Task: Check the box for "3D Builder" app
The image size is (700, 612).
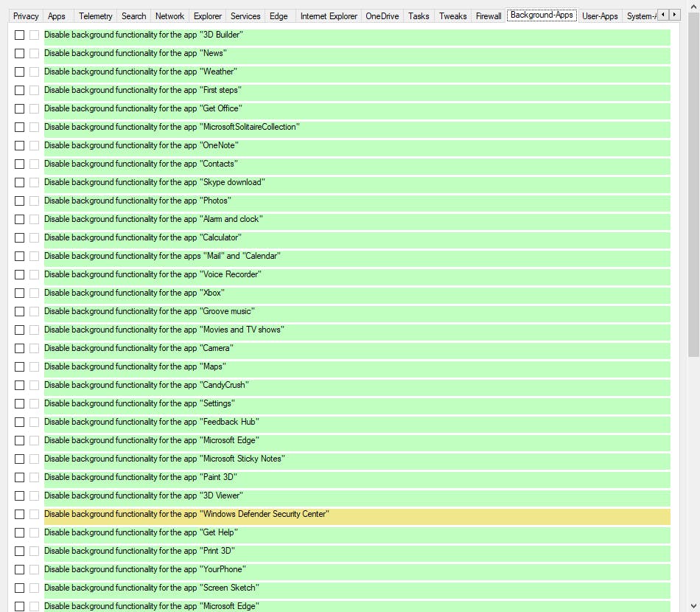Action: [19, 35]
